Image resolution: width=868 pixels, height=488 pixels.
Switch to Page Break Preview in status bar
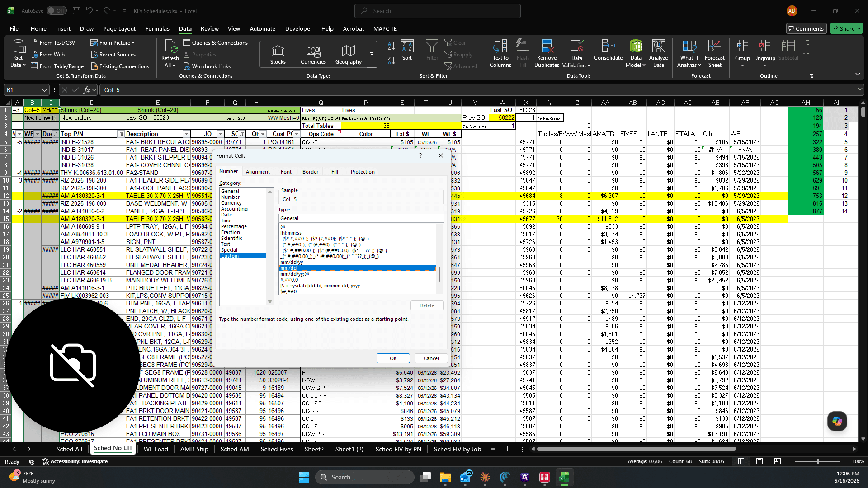(x=778, y=461)
